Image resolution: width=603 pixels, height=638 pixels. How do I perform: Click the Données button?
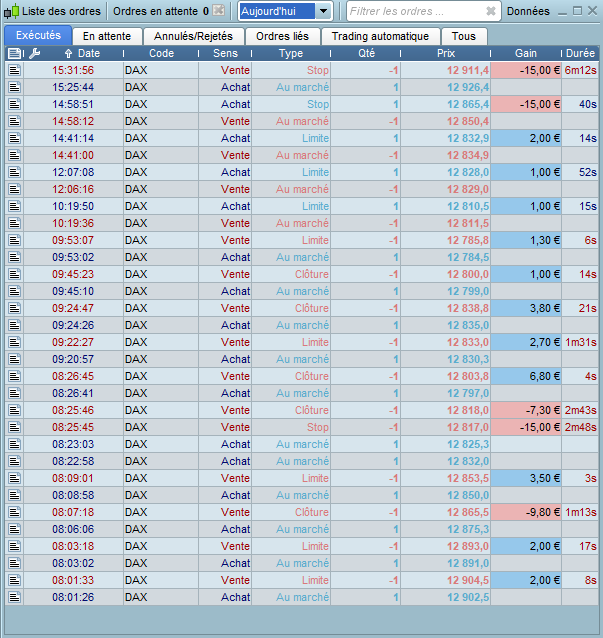pyautogui.click(x=528, y=11)
